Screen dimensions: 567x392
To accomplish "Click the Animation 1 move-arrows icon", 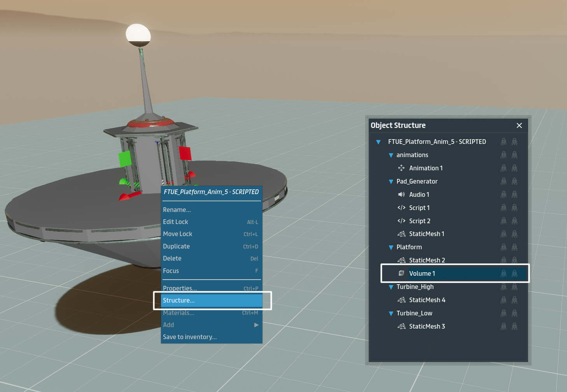I will tap(401, 168).
